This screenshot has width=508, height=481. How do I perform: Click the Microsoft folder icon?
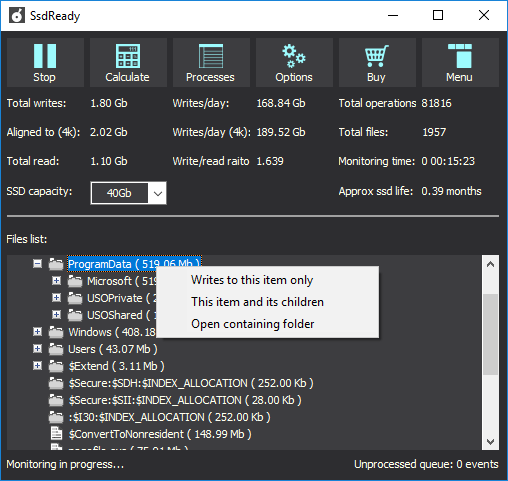75,281
